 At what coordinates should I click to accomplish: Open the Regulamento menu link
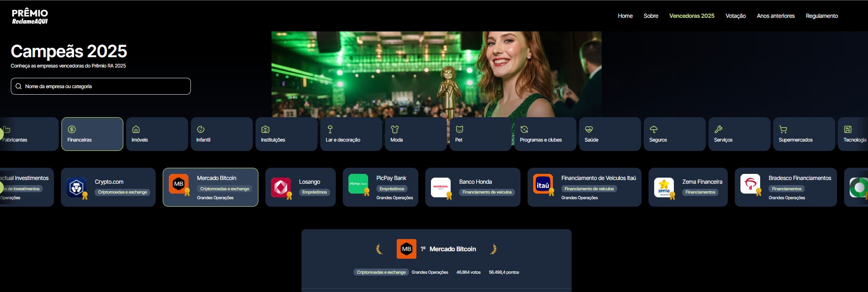point(822,16)
